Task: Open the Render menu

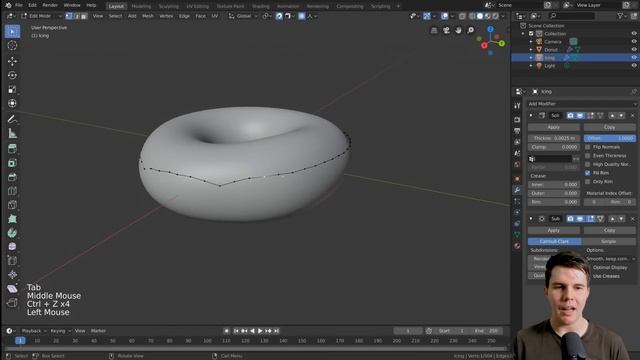Action: click(50, 5)
